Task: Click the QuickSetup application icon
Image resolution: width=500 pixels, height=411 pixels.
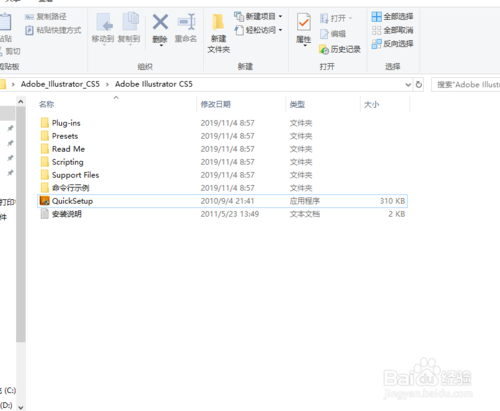Action: coord(45,201)
